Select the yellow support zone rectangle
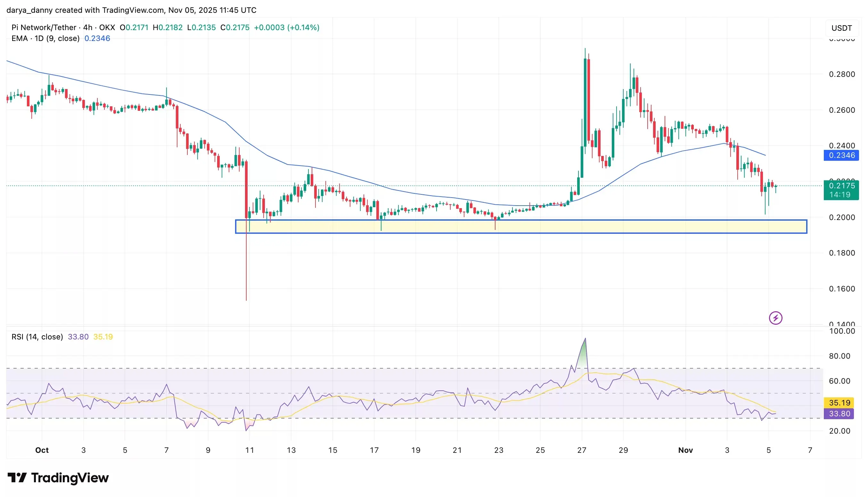Image resolution: width=868 pixels, height=497 pixels. (521, 227)
